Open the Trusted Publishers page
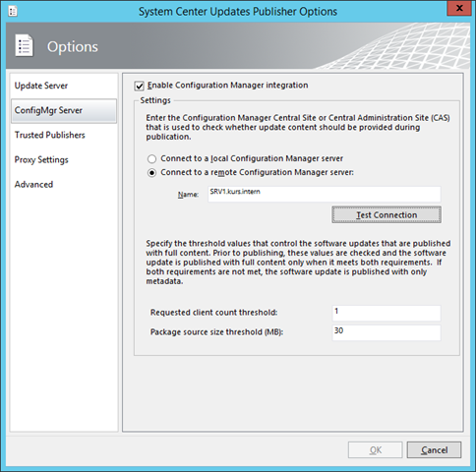The image size is (476, 472). 64,135
